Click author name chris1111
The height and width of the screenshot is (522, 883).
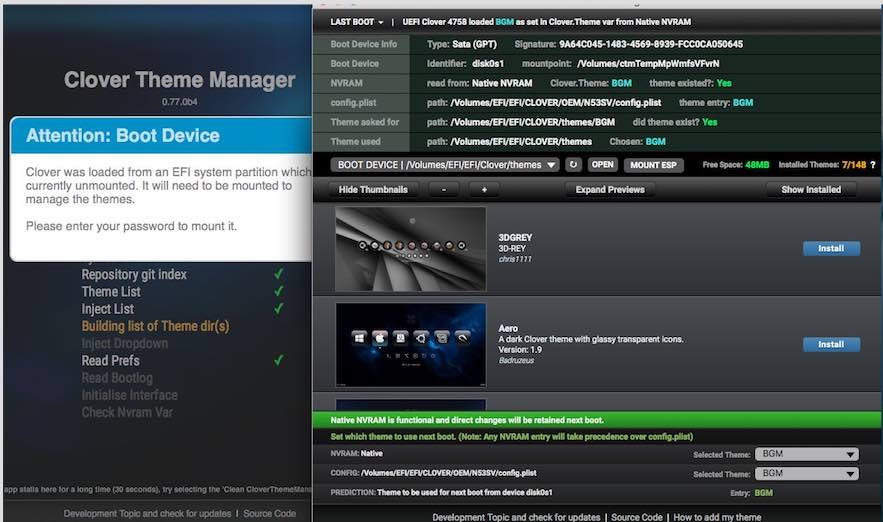[515, 259]
